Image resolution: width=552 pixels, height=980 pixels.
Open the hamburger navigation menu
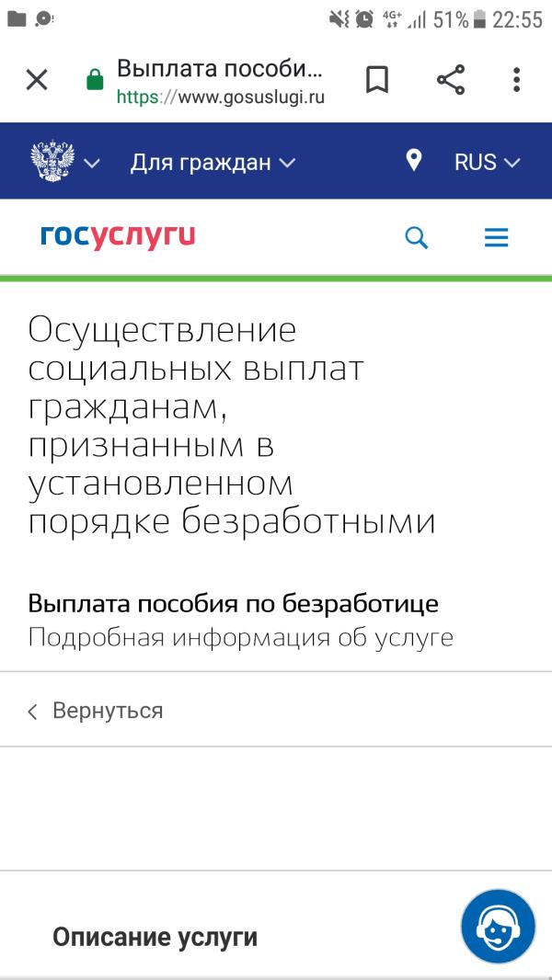point(496,239)
